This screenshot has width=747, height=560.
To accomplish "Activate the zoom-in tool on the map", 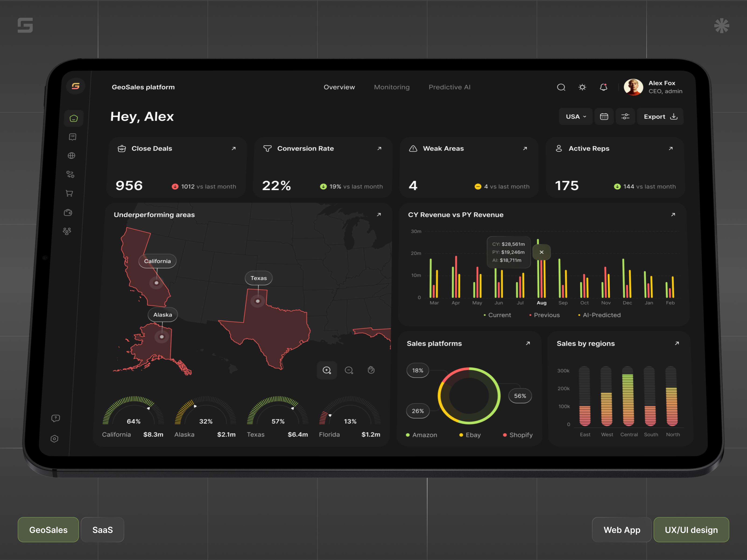I will pos(327,370).
